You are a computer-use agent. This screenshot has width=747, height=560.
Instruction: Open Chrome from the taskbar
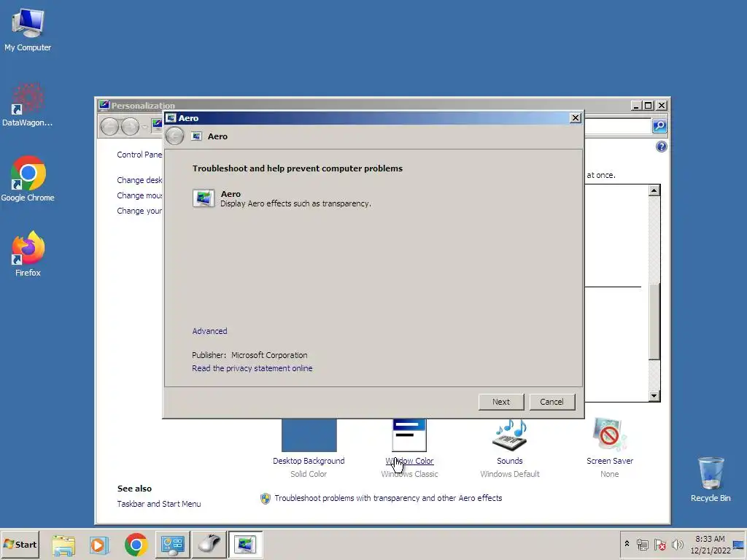(x=136, y=545)
